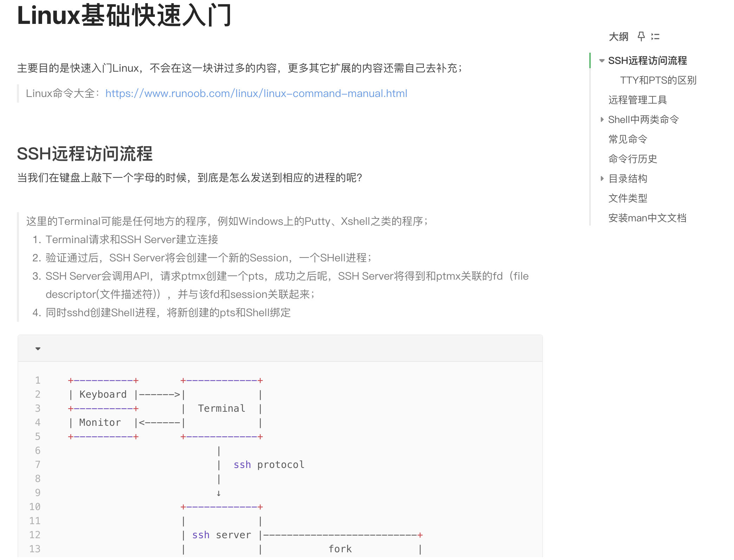Viewport: 734px width, 560px height.
Task: Expand the 目录结构 outline section
Action: [602, 178]
